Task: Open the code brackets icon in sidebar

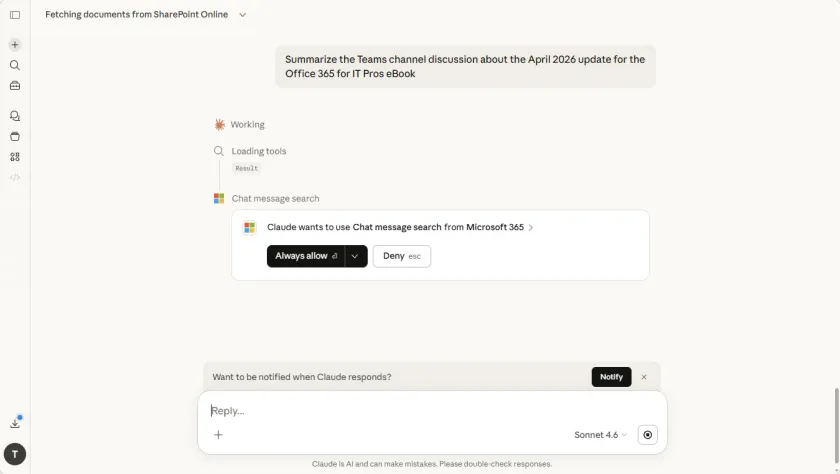Action: pyautogui.click(x=15, y=177)
